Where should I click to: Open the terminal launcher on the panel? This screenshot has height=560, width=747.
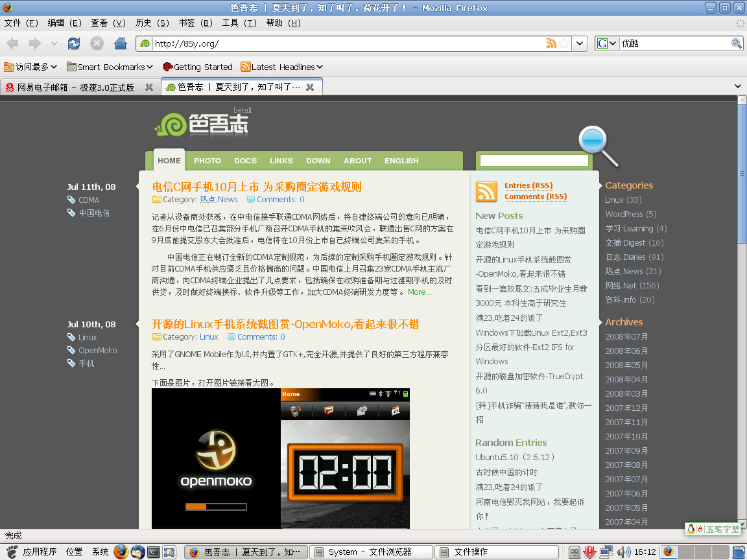pyautogui.click(x=154, y=552)
